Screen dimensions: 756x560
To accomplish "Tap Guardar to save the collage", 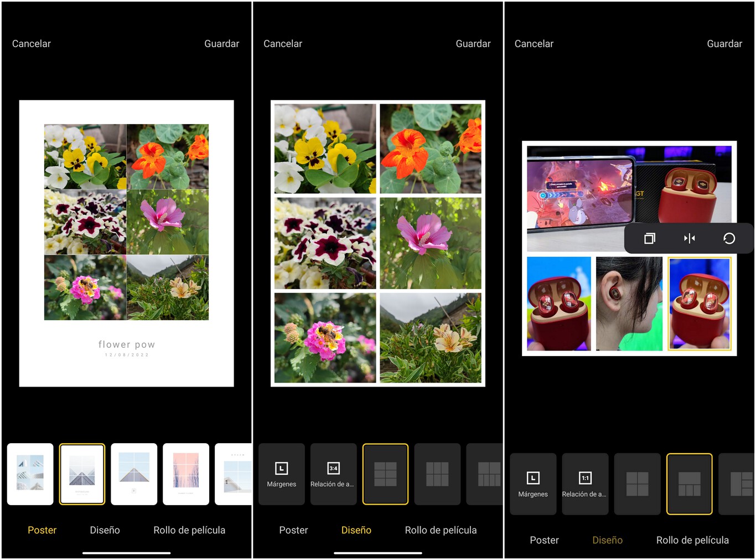I will (x=221, y=43).
